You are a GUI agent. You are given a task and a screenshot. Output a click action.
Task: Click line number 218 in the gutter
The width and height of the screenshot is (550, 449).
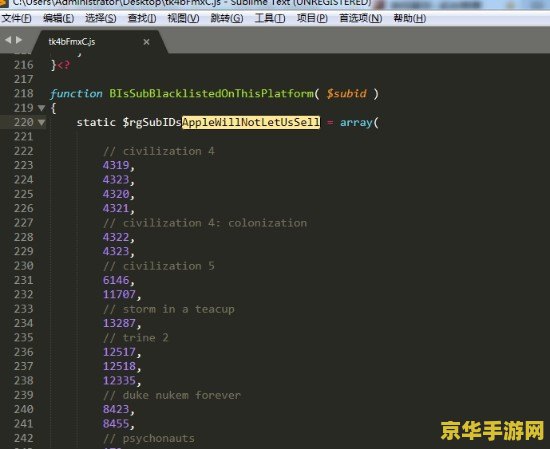point(24,94)
